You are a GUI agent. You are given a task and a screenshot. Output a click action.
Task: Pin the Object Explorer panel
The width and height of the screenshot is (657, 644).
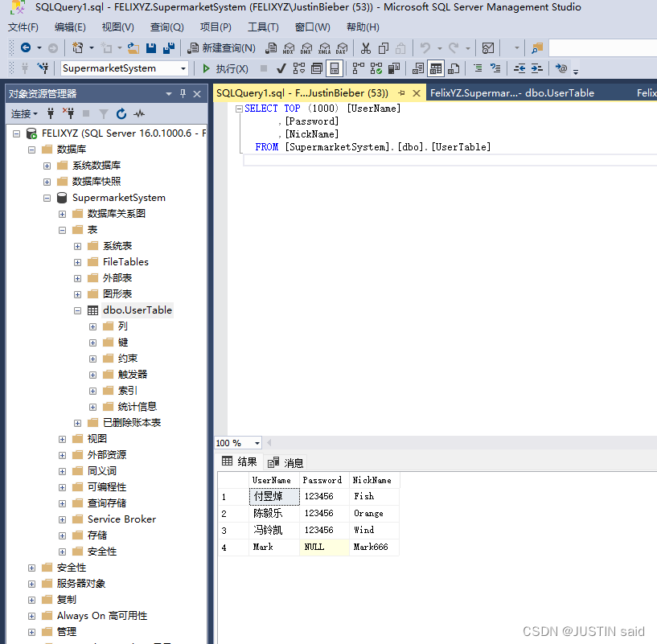(x=183, y=93)
